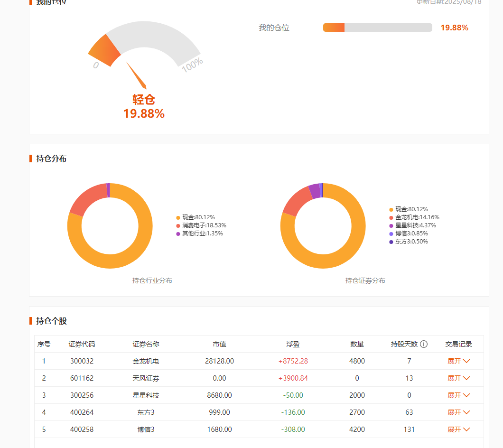Image resolution: width=503 pixels, height=448 pixels.
Task: Click floating loss -136.00
Action: [293, 412]
